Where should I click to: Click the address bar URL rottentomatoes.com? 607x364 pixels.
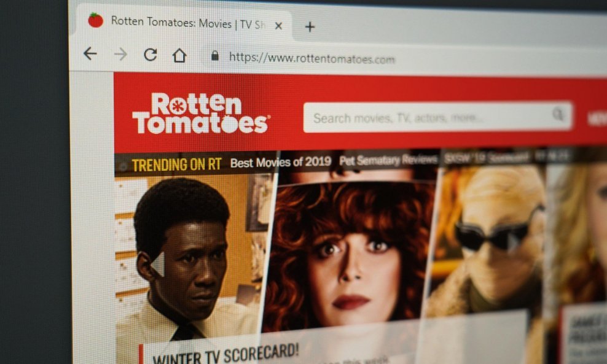pos(311,58)
